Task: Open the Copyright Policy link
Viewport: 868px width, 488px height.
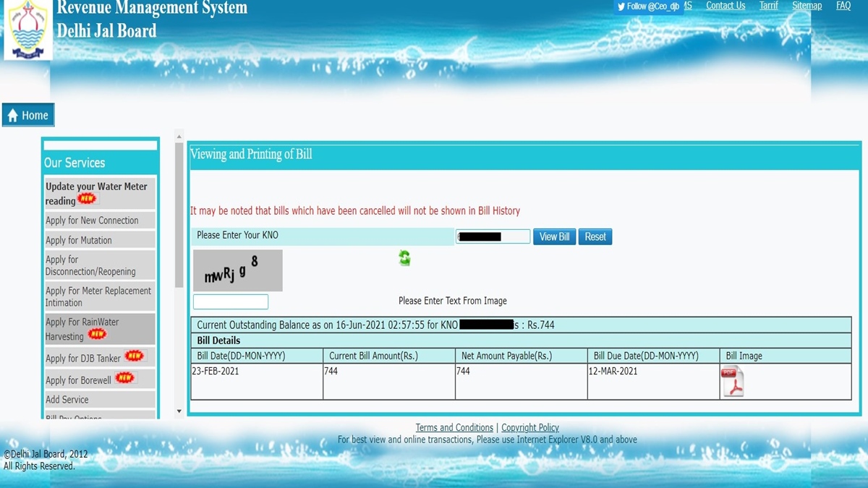Action: click(529, 427)
